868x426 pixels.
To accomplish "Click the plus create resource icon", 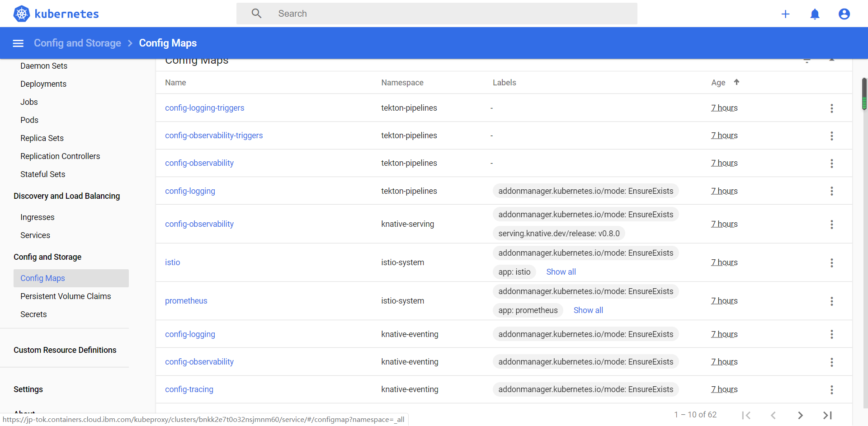I will coord(785,14).
